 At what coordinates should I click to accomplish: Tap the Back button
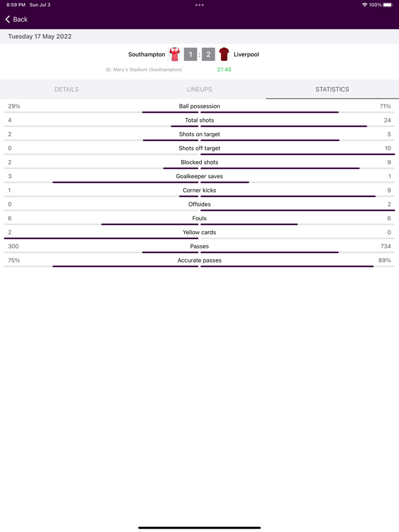point(14,19)
